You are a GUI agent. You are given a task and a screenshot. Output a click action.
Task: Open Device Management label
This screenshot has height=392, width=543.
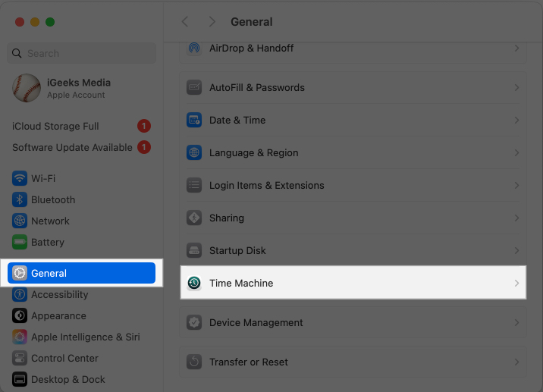256,323
